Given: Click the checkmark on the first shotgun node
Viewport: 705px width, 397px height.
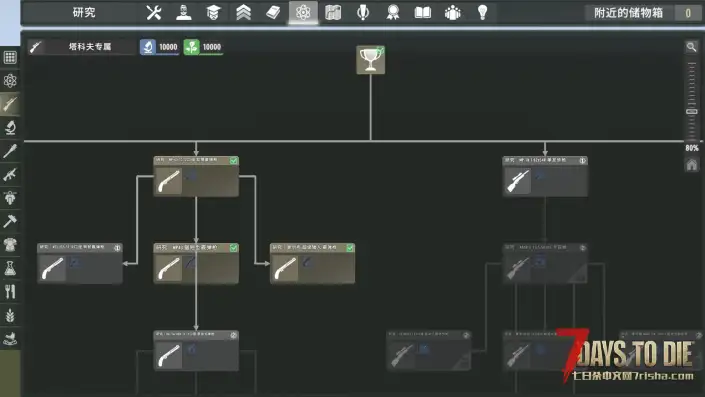Looking at the screenshot, I should [234, 161].
